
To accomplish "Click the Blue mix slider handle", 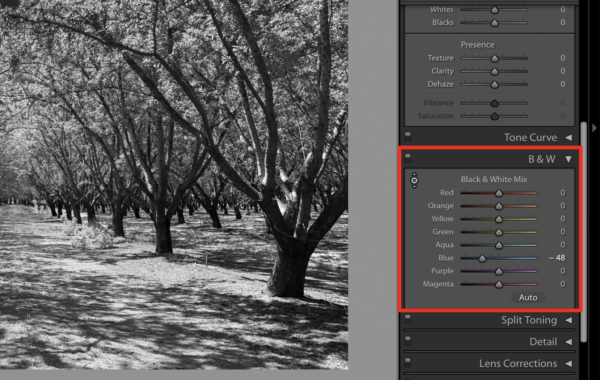I will click(483, 258).
